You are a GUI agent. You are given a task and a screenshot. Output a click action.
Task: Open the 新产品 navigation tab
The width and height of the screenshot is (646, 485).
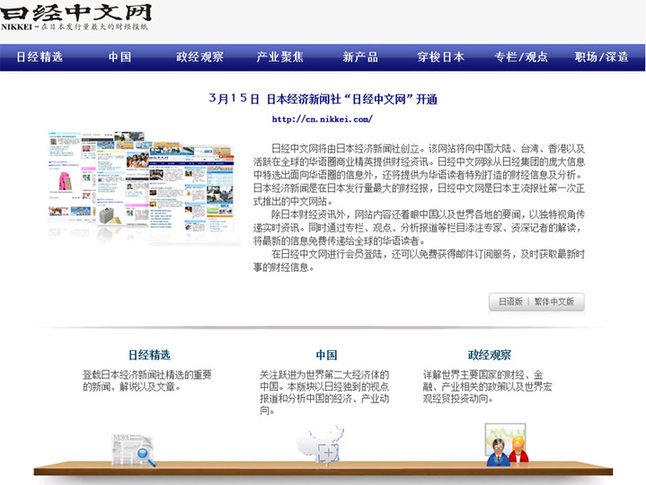click(x=360, y=57)
